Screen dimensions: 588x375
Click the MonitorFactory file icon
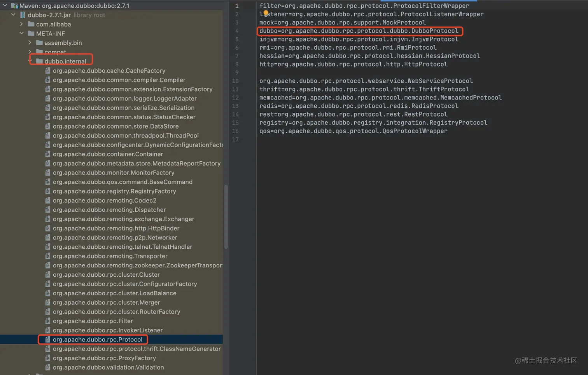(x=48, y=173)
